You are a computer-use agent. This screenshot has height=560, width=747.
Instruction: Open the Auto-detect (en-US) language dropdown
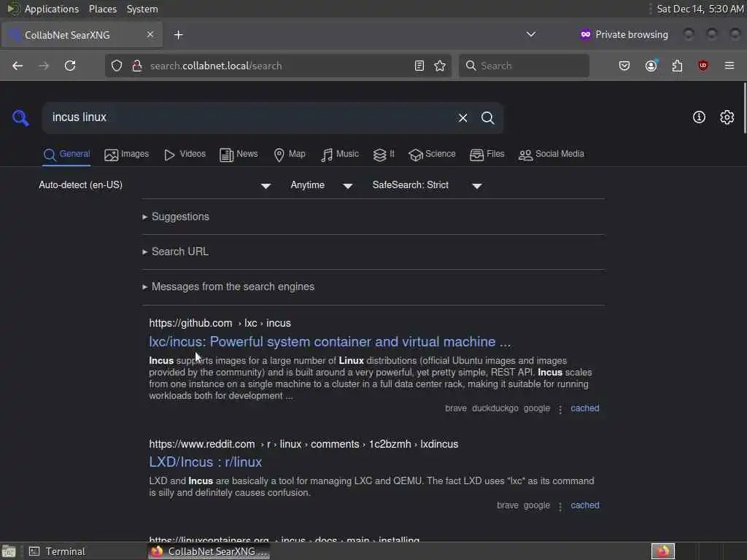pyautogui.click(x=155, y=185)
